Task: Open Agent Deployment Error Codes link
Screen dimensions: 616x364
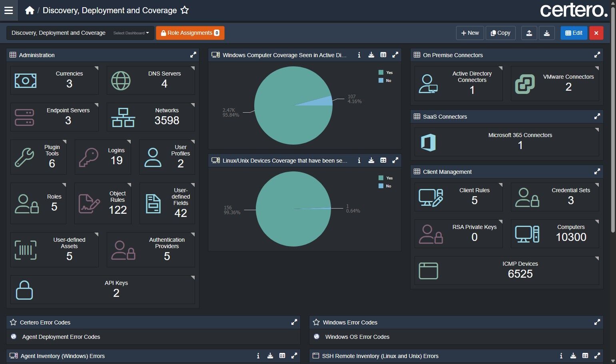Action: pyautogui.click(x=61, y=337)
